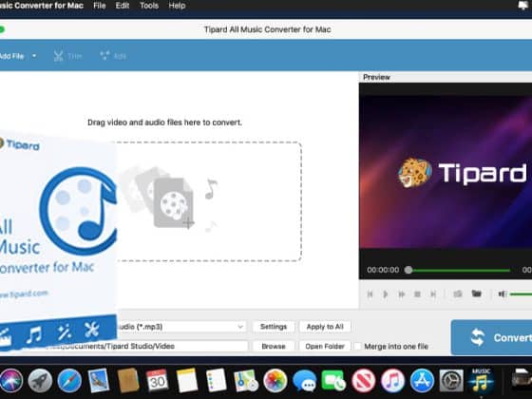
Task: Click the Settings button
Action: coord(274,327)
